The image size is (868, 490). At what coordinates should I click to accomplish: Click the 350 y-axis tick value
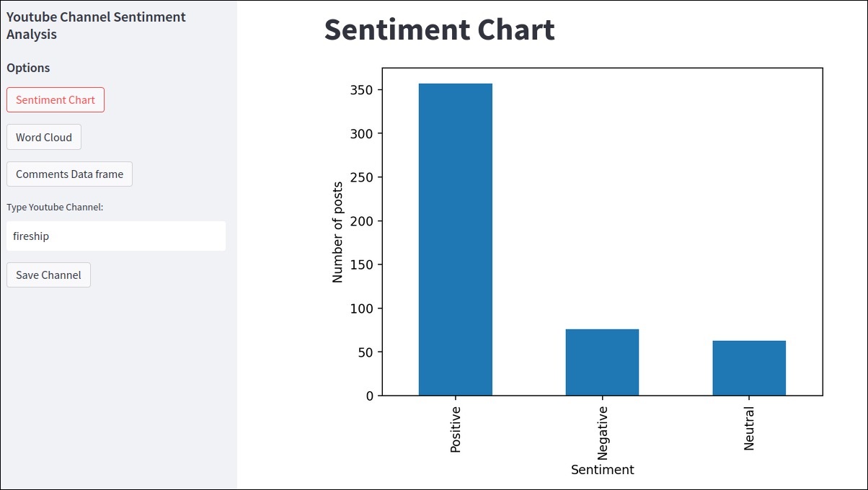363,90
